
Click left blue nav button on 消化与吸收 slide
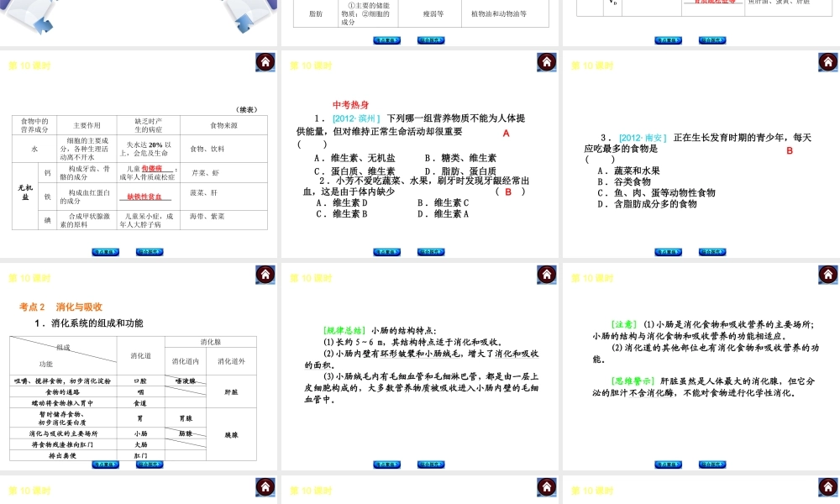(106, 465)
